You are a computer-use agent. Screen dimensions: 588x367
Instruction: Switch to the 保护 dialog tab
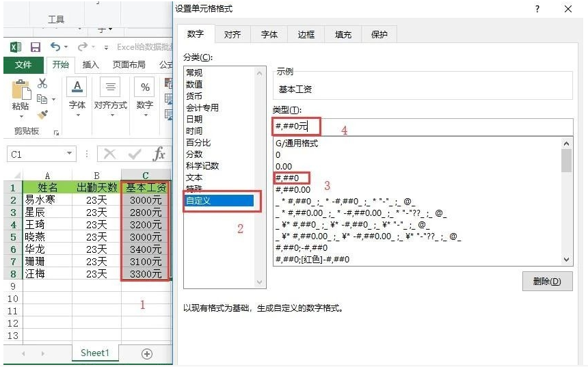(379, 34)
